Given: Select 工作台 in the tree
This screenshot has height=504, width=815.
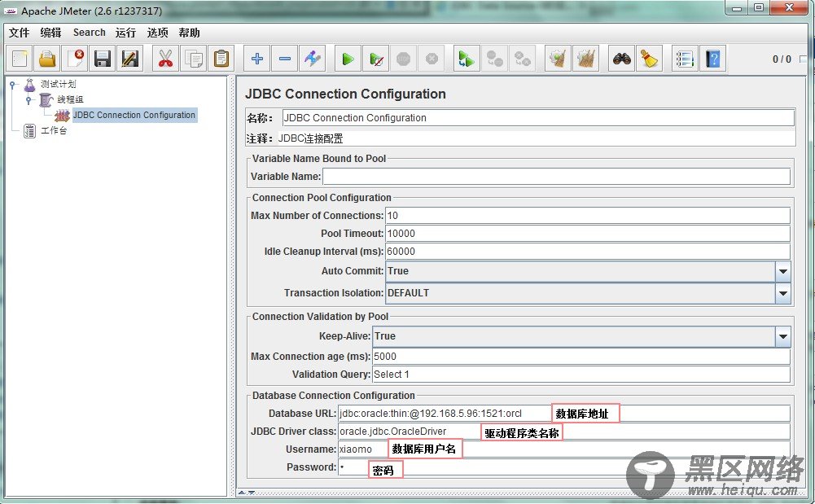Looking at the screenshot, I should click(x=54, y=130).
